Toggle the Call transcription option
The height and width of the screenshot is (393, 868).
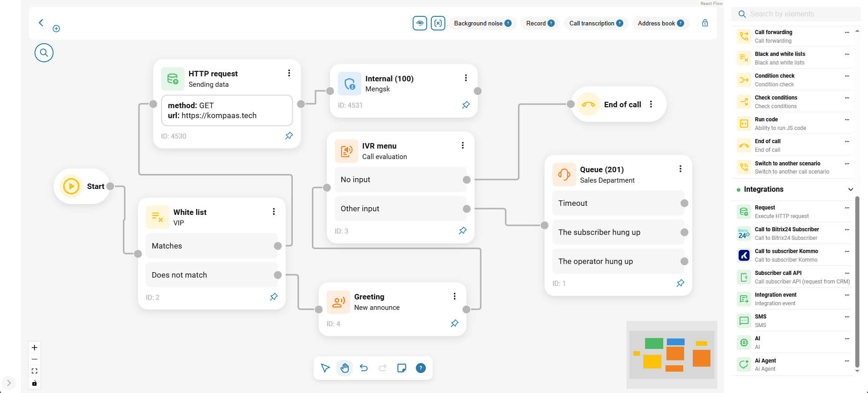pos(596,23)
